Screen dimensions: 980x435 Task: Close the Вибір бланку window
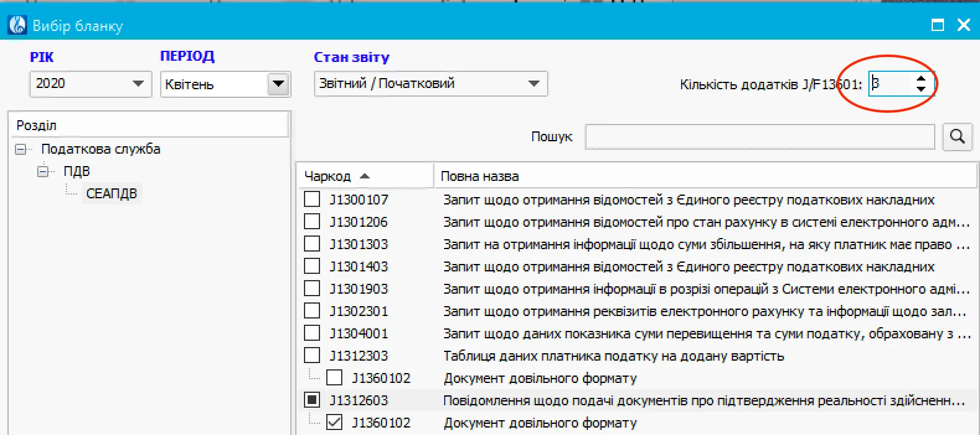click(964, 25)
